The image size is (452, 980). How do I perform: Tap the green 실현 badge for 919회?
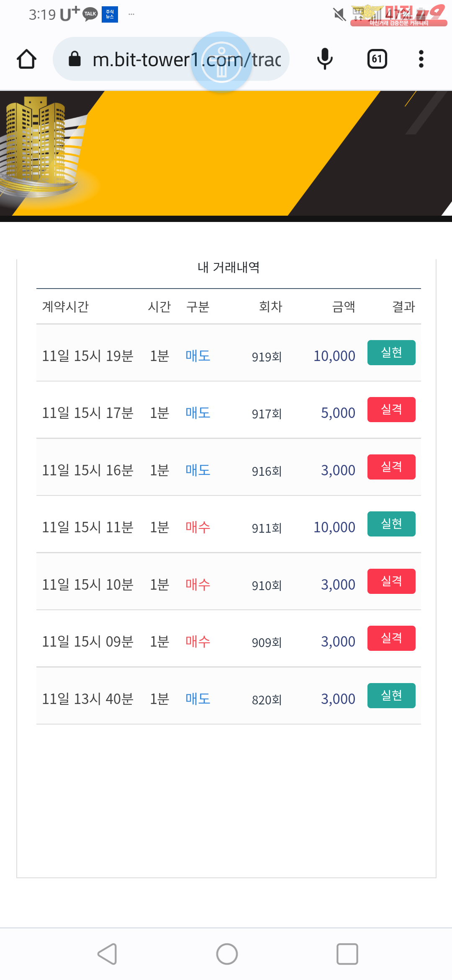391,353
